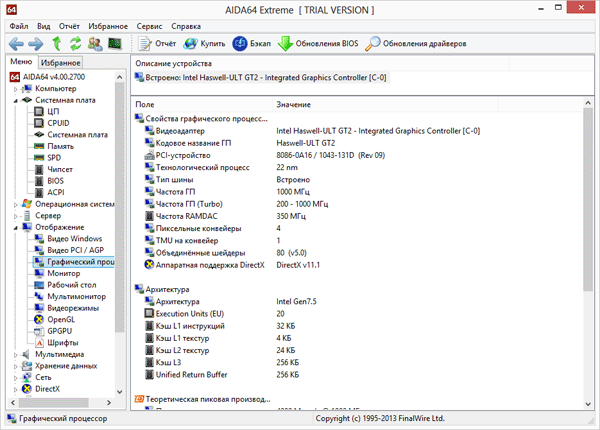Select the Частота RAMDAC row
The height and width of the screenshot is (430, 600).
[x=225, y=216]
